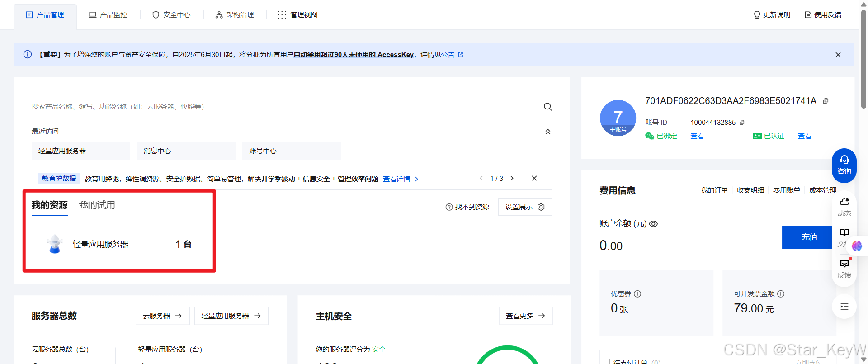Open 更新说明 in the top bar

(x=772, y=15)
